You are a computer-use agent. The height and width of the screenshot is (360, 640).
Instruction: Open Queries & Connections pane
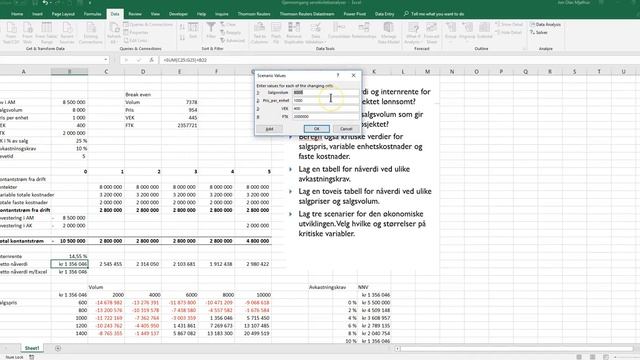click(x=148, y=24)
